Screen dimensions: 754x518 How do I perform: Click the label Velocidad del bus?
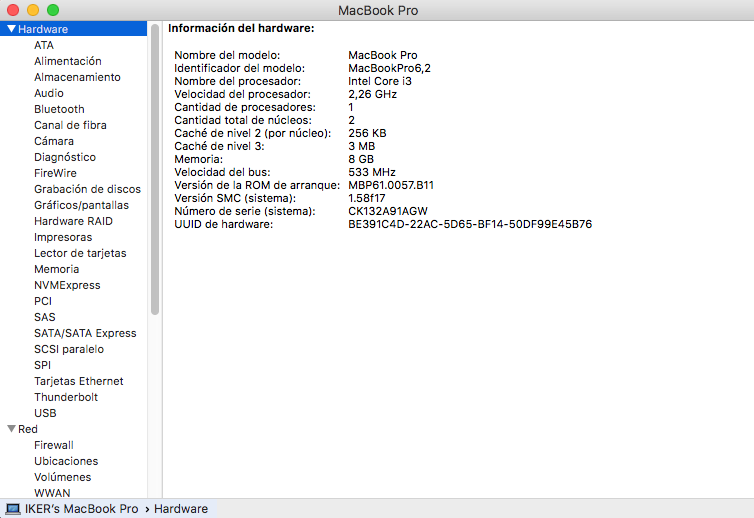tap(222, 172)
